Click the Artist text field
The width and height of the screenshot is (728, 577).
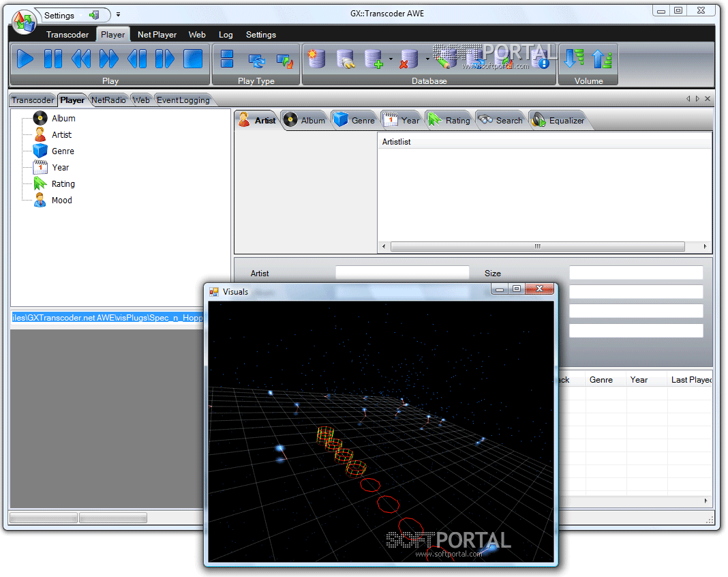[x=402, y=273]
